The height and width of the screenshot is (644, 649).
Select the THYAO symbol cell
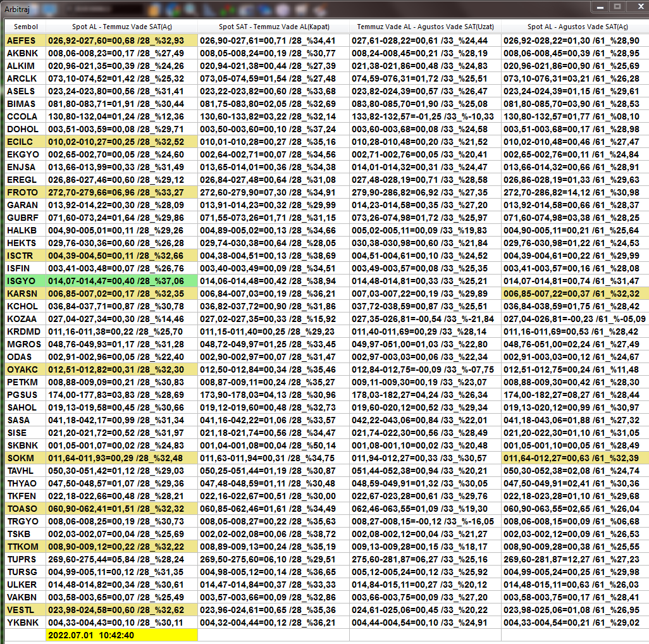(x=25, y=483)
